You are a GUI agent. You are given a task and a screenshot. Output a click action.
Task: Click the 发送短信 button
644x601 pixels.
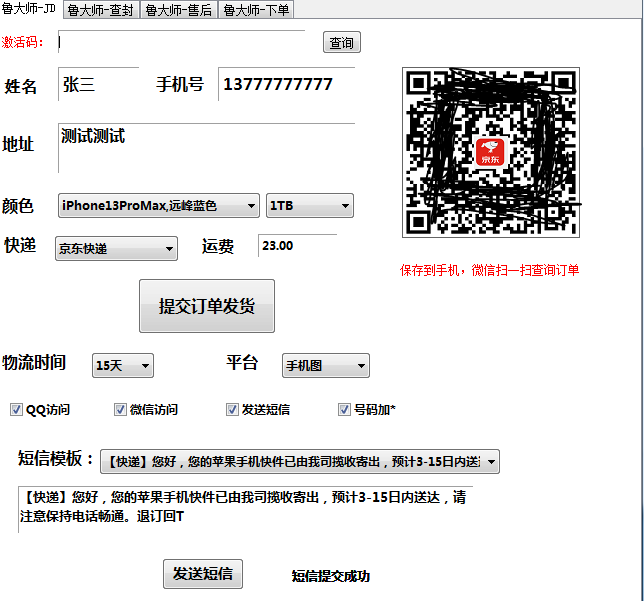pyautogui.click(x=203, y=574)
